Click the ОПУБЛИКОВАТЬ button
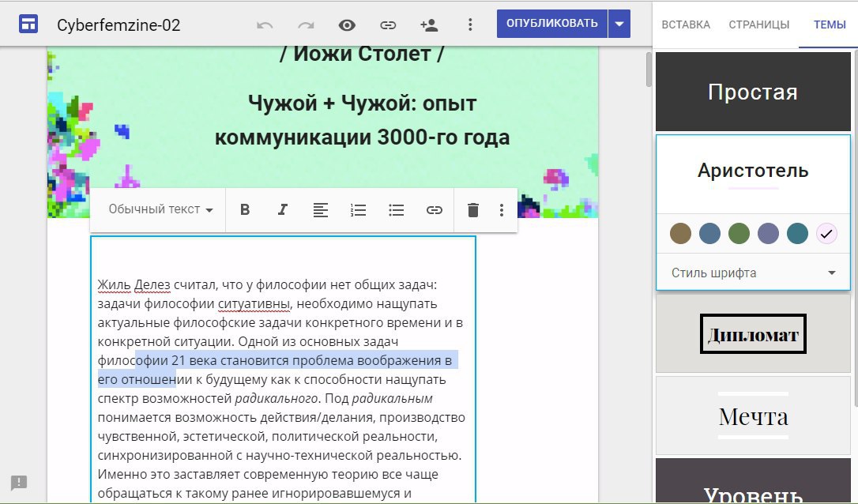The image size is (858, 504). [551, 24]
